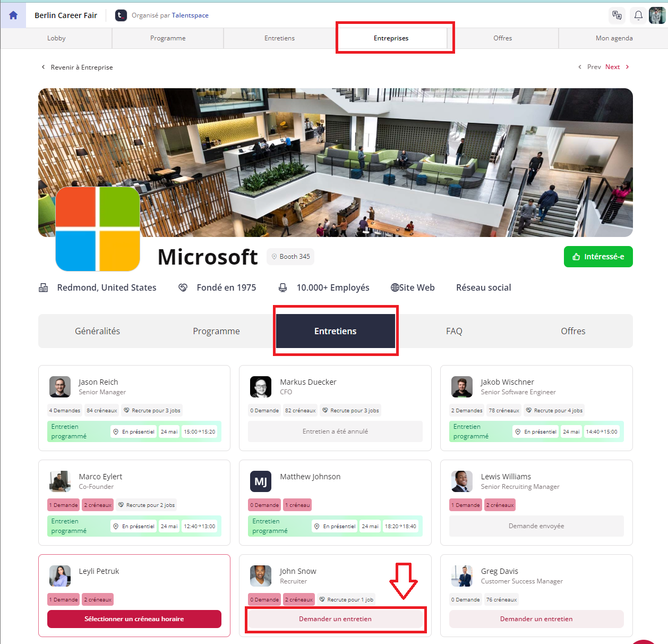Switch to the Généralités section tab
Screen dimensions: 668x644
(x=98, y=331)
